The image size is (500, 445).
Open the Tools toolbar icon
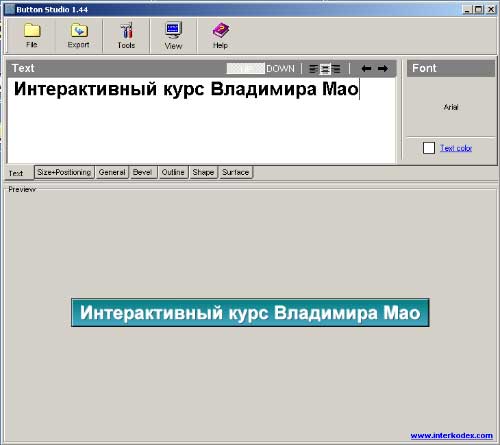pyautogui.click(x=126, y=31)
